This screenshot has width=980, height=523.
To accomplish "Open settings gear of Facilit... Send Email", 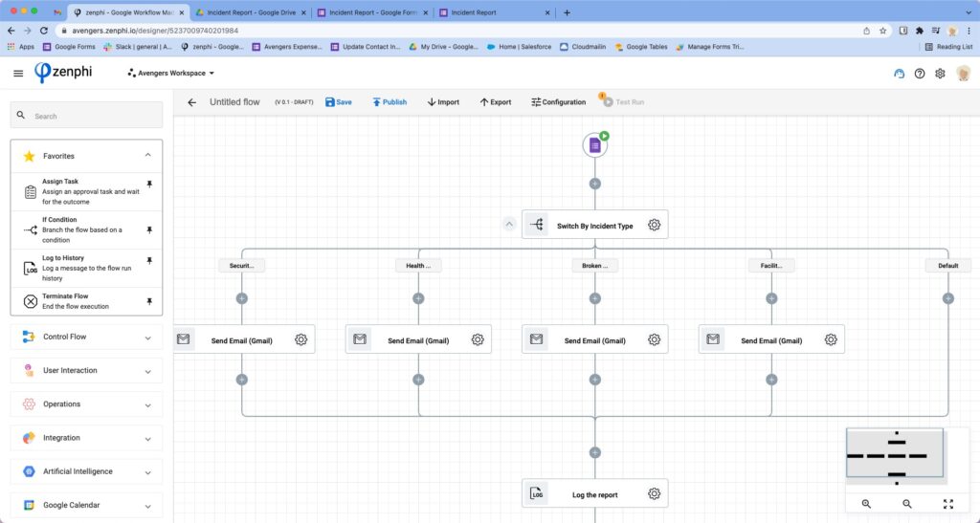I will point(831,339).
